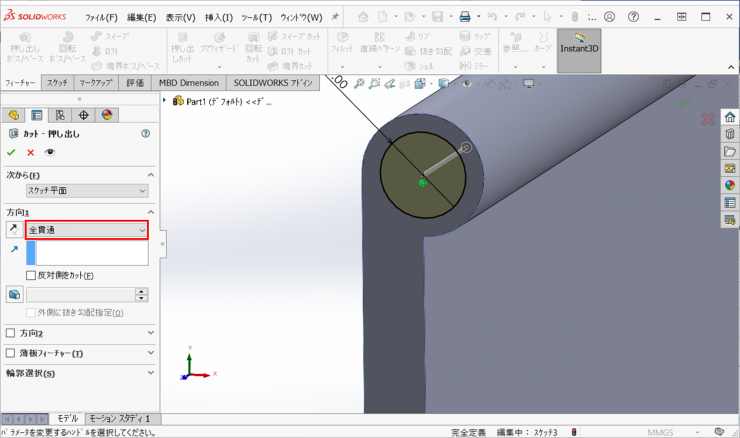Open the Design Library task pane icon

(729, 134)
